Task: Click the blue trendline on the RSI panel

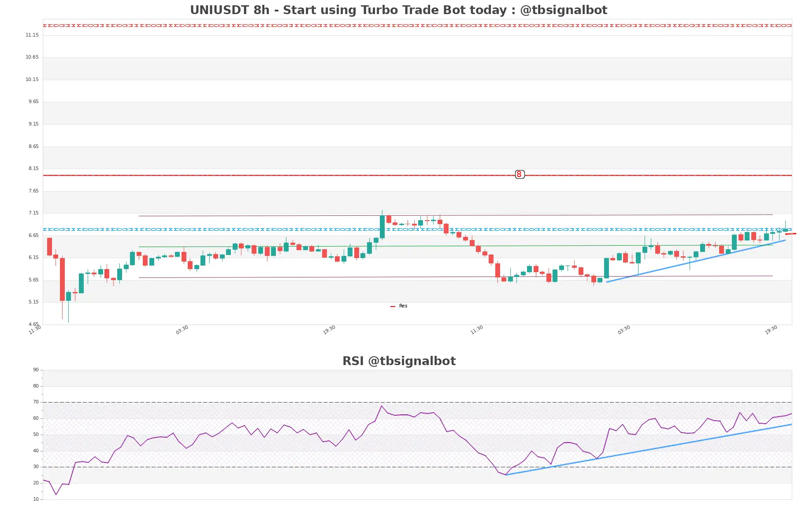Action: pyautogui.click(x=649, y=450)
